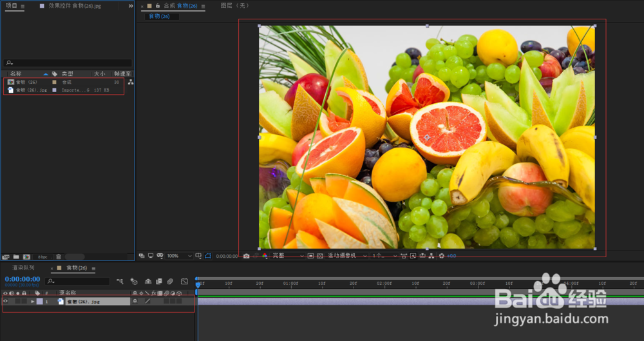Toggle the toggle-mask path visibility blue icon
644x341 pixels.
208,256
